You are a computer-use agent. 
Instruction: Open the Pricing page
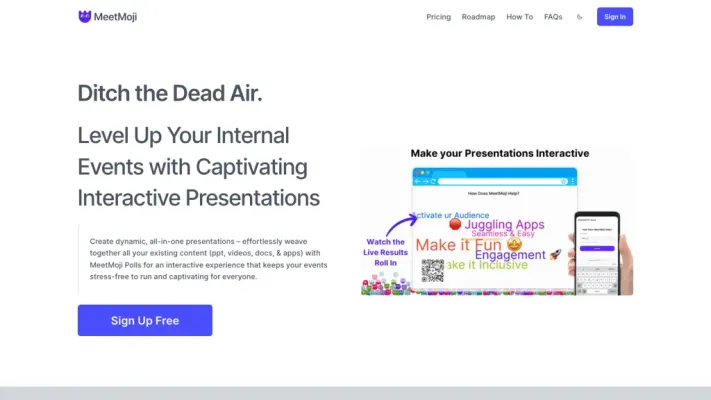click(438, 17)
